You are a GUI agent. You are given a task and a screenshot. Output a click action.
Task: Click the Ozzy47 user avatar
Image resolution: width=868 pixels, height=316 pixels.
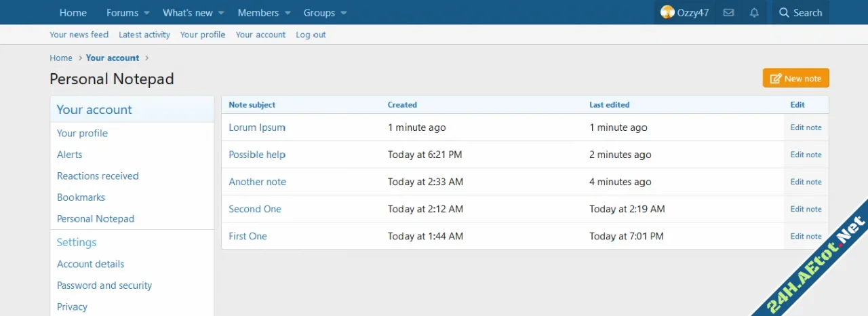point(667,13)
